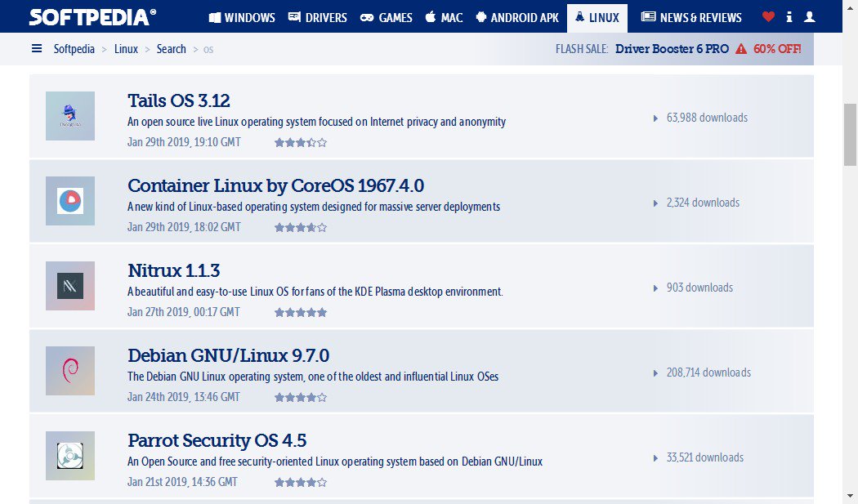
Task: Go to Softpedia breadcrumb link
Action: 74,49
